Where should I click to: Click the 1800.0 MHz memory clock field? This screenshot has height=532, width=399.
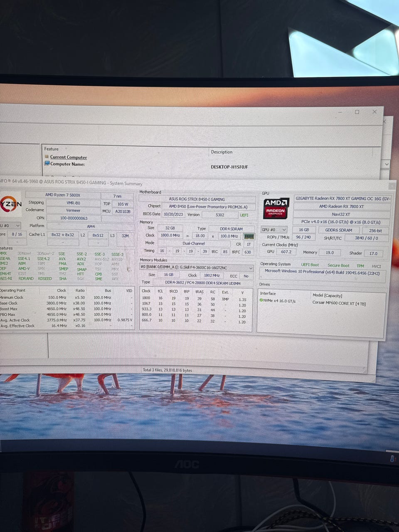pyautogui.click(x=170, y=236)
